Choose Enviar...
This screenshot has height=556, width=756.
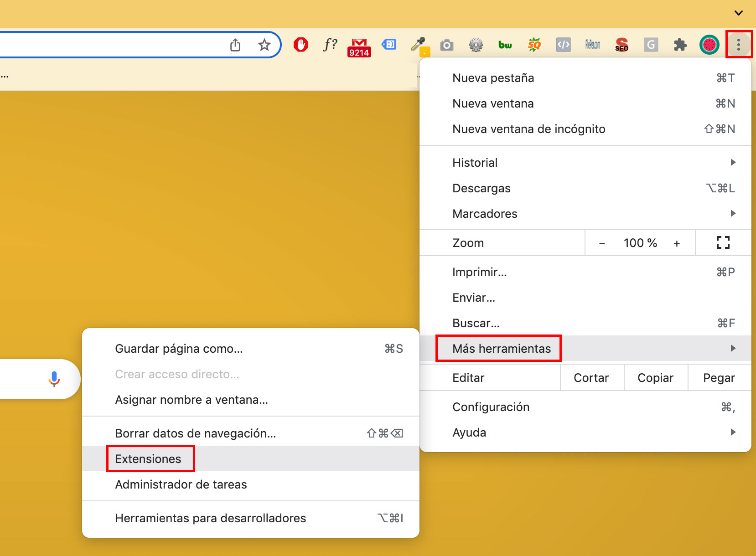[x=585, y=298]
